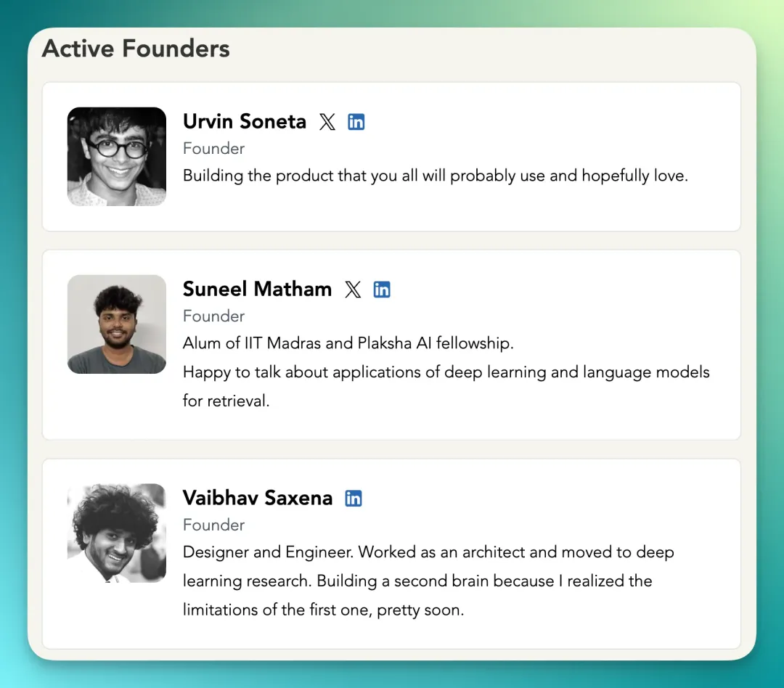The width and height of the screenshot is (784, 688).
Task: Select the Suneel Matham name
Action: coord(257,289)
